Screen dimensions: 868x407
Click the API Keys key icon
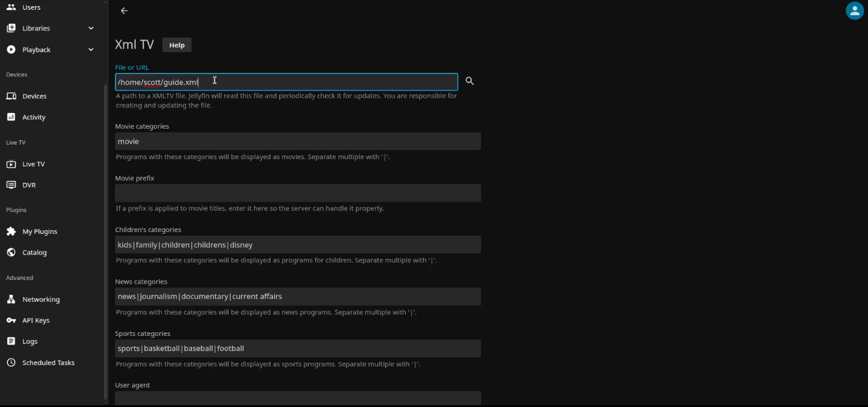click(x=11, y=320)
